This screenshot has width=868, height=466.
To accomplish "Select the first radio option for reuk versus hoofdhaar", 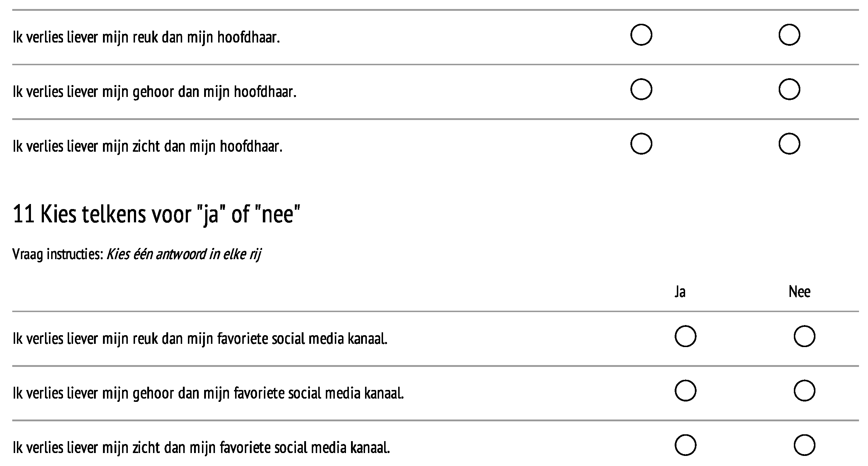I will (641, 35).
